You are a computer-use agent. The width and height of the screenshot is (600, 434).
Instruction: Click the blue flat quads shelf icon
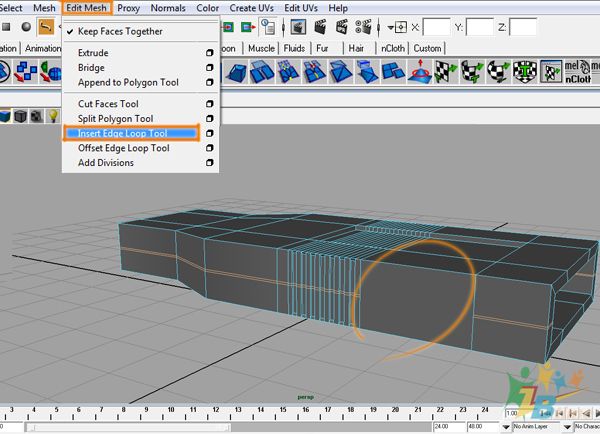click(x=393, y=72)
